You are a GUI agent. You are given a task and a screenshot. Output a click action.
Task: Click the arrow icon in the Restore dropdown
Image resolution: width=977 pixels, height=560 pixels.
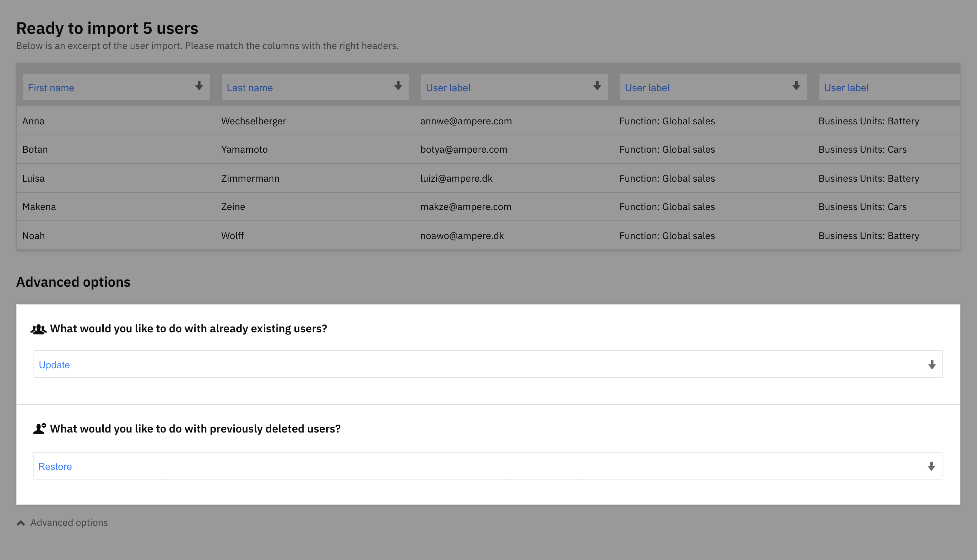931,466
